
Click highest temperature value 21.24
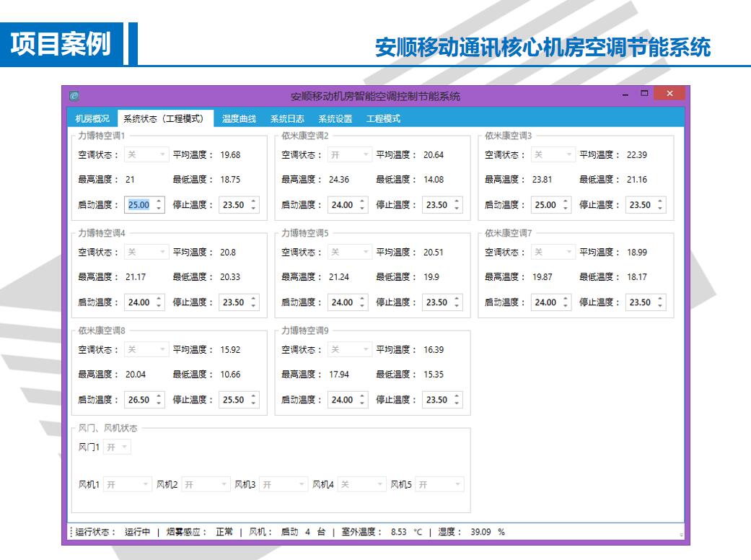coord(339,277)
